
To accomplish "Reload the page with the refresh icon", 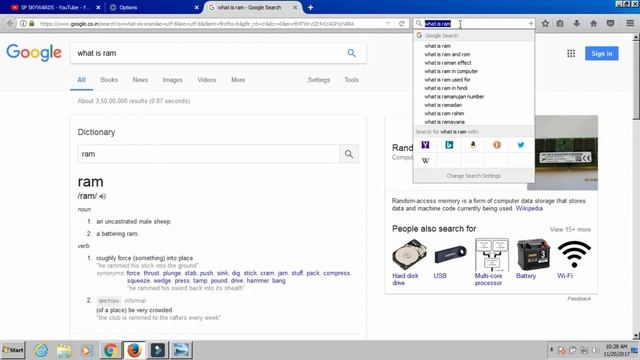I will tap(402, 24).
